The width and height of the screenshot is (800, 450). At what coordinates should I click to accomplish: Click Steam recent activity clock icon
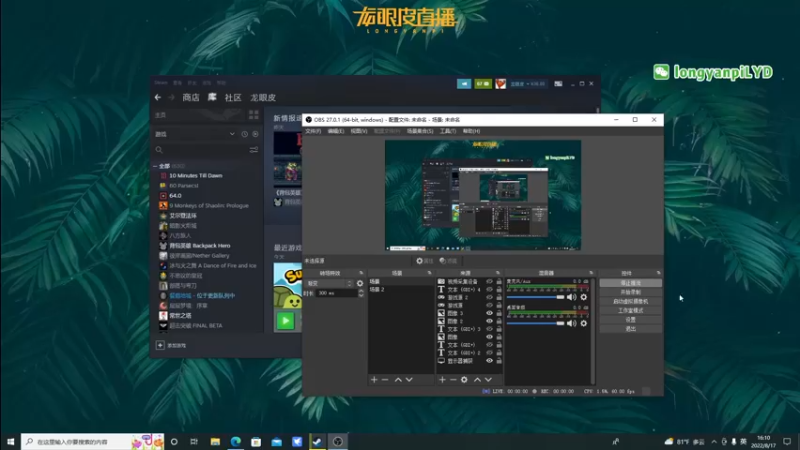(x=244, y=134)
